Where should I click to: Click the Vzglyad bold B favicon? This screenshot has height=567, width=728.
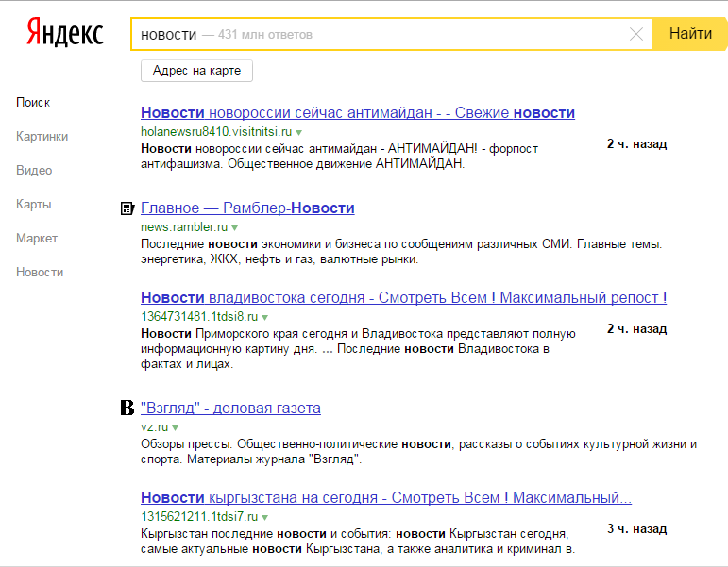click(x=126, y=409)
